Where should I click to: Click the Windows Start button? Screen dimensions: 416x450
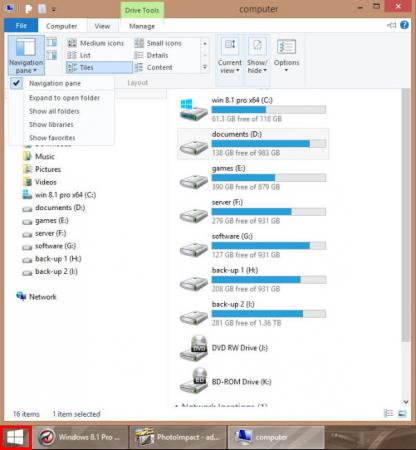pyautogui.click(x=15, y=437)
